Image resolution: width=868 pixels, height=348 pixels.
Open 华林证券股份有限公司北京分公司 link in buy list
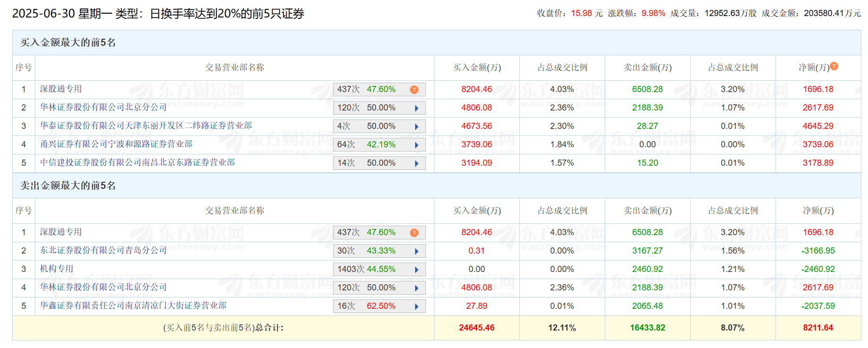click(x=103, y=107)
